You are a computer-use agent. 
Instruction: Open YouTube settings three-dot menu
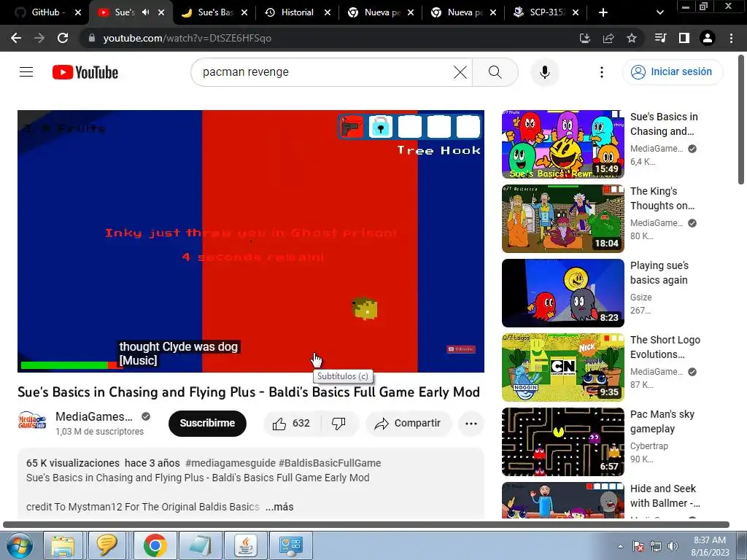tap(602, 72)
